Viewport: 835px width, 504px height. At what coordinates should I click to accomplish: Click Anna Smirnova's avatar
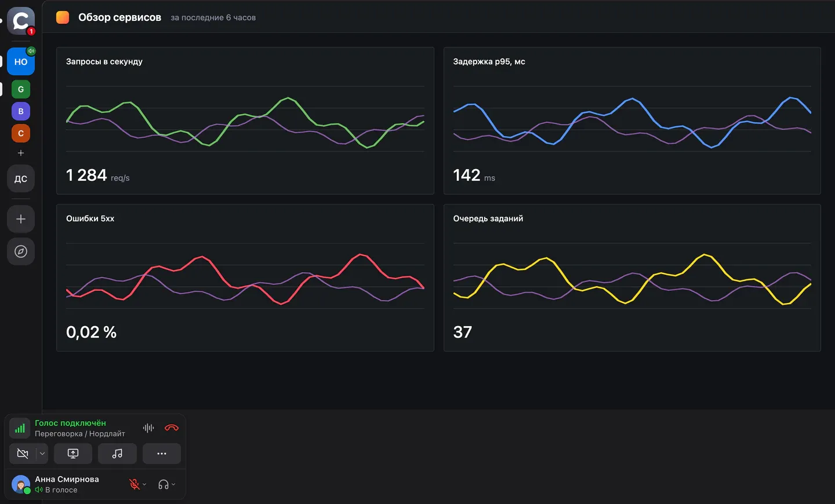click(x=21, y=484)
